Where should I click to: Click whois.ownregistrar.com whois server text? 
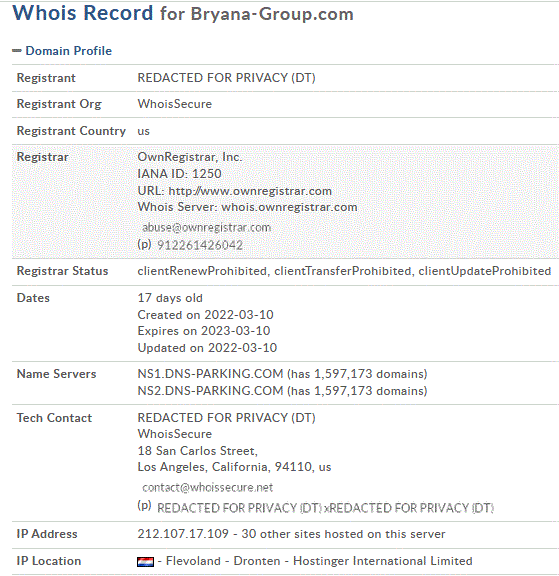tap(289, 207)
